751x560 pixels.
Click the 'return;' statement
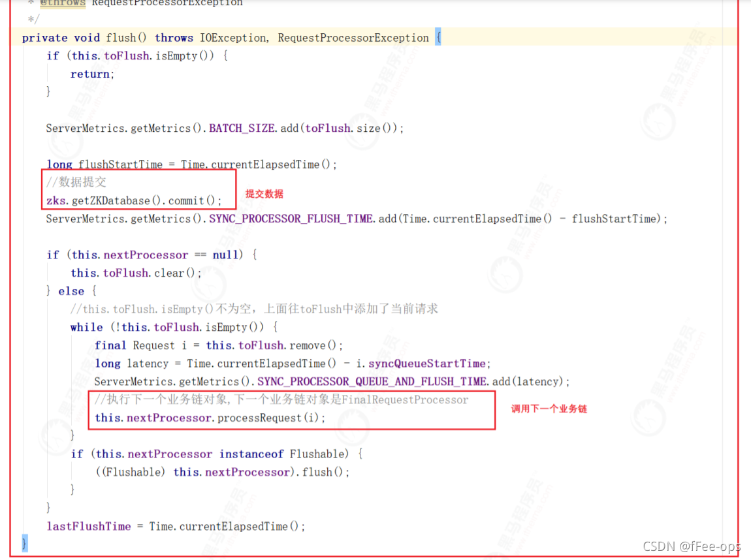pyautogui.click(x=93, y=74)
